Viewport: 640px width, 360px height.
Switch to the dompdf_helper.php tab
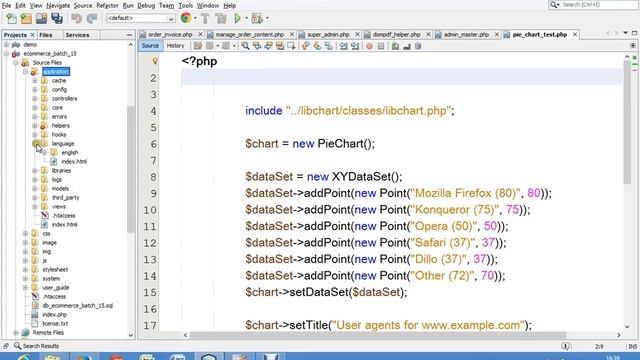[396, 35]
